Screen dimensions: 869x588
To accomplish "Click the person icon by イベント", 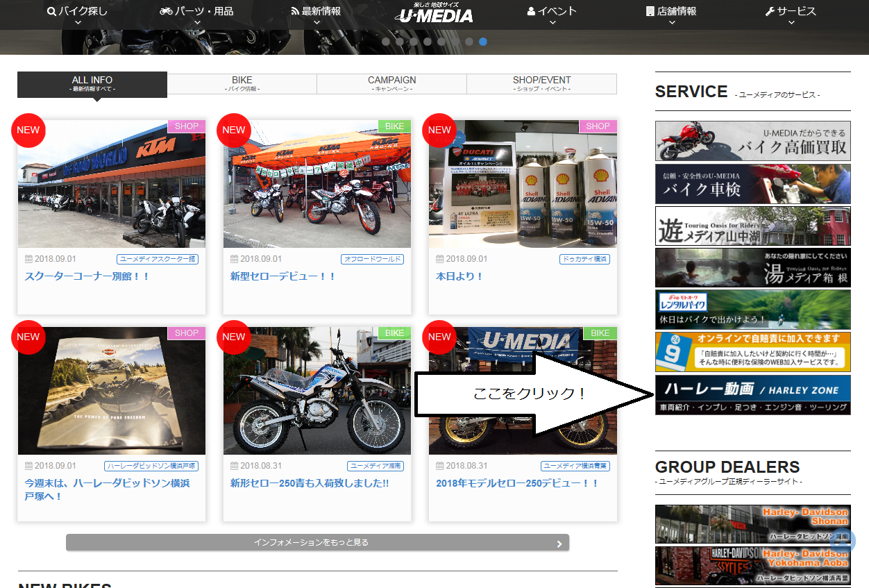I will point(531,12).
